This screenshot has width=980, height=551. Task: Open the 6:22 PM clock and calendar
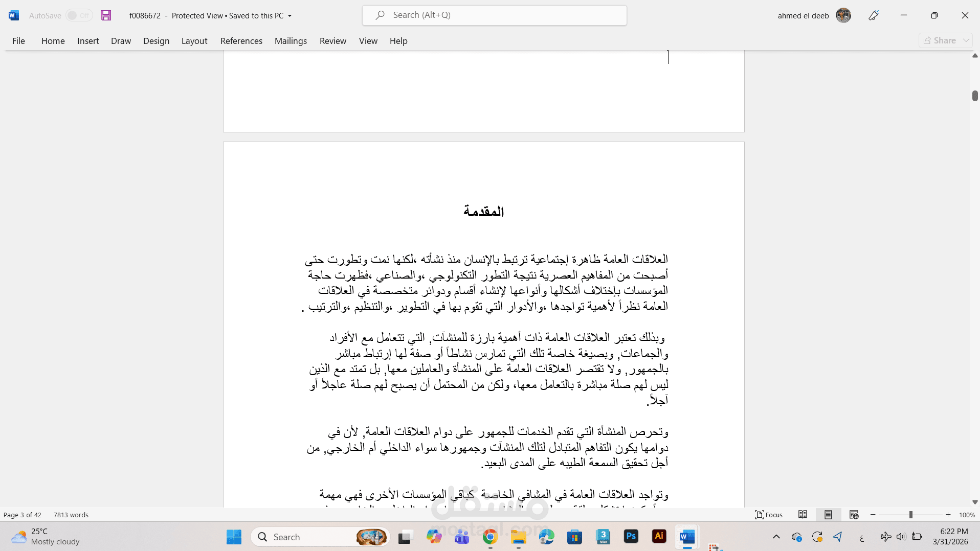pos(950,537)
